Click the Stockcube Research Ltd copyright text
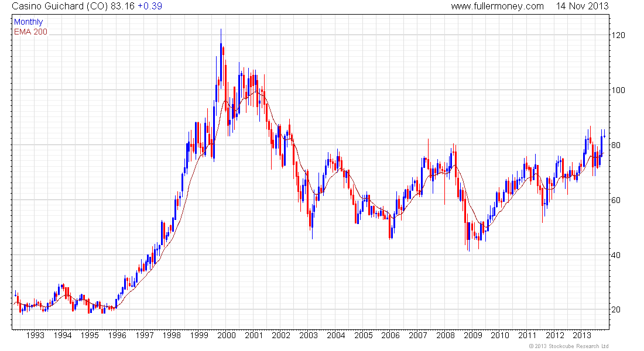644x351 pixels. [x=568, y=346]
